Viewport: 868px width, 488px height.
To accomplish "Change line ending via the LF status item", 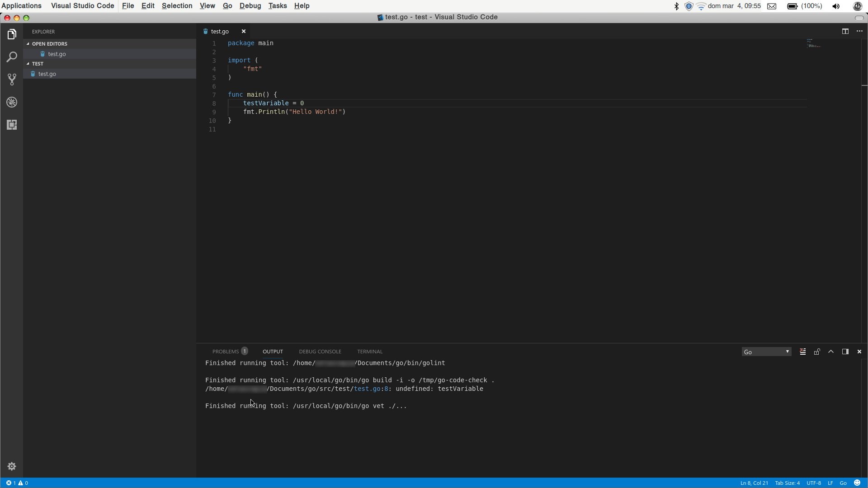I will click(830, 483).
